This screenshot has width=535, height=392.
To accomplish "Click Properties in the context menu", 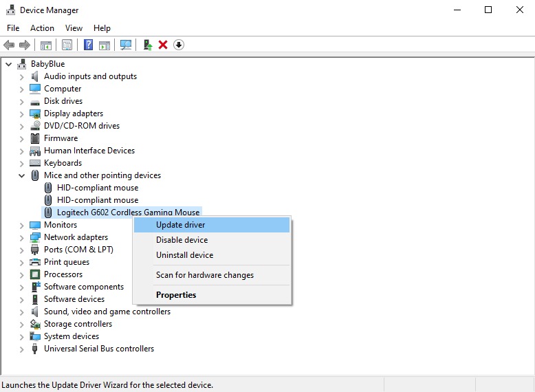I will [176, 295].
